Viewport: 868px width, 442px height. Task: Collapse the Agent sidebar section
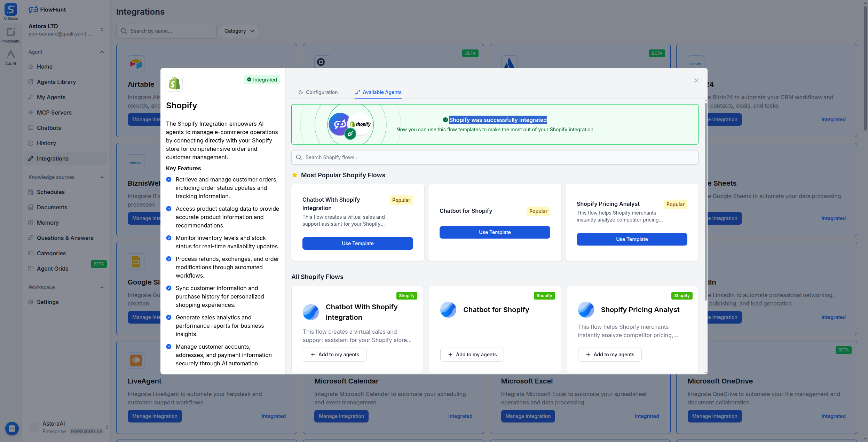102,52
